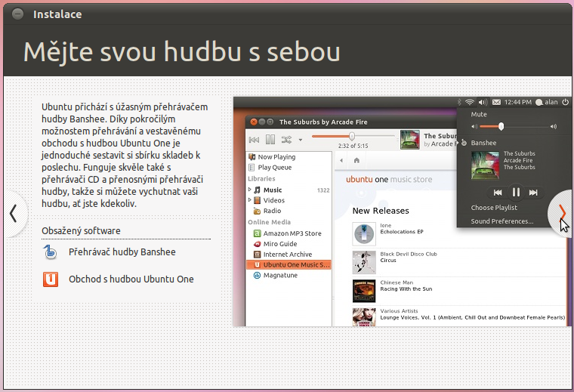Screen dimensions: 574x392
Task: Click the Obsažený software heading
Action: tap(81, 231)
